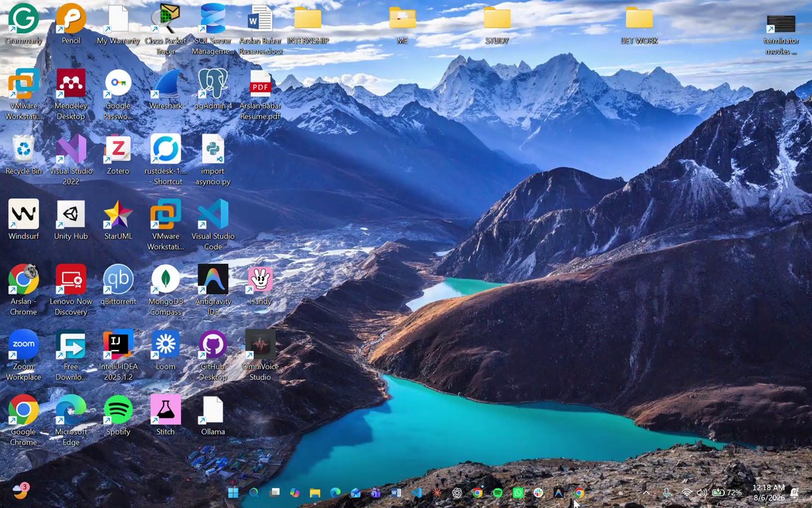Open Google Password Manager shortcut
The width and height of the screenshot is (812, 508).
pyautogui.click(x=118, y=83)
